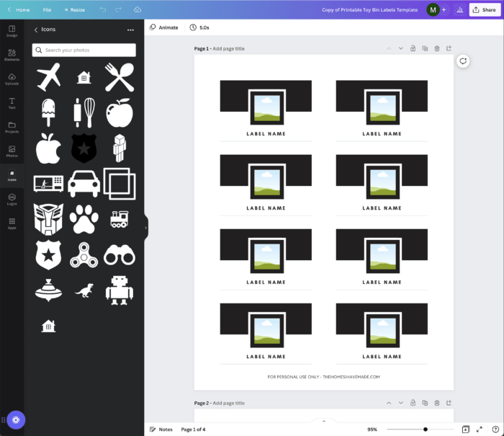The image size is (504, 436).
Task: Open the Elements tab in sidebar
Action: (12, 55)
